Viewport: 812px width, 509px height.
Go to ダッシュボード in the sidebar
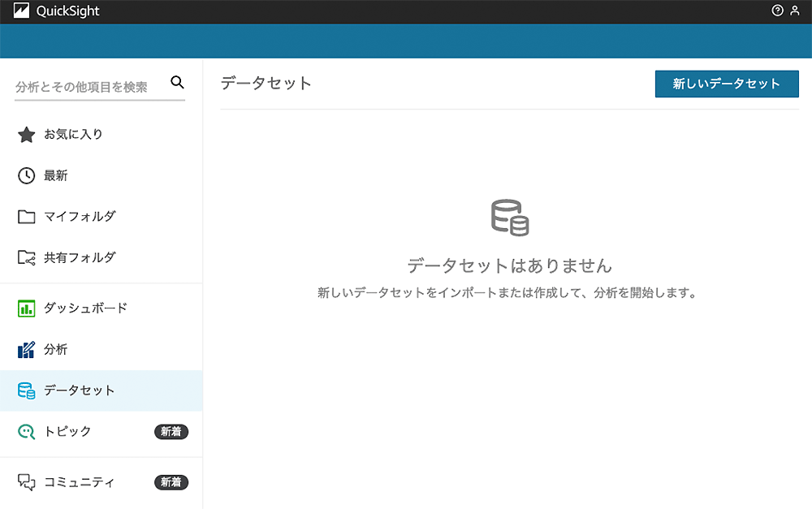point(101,308)
